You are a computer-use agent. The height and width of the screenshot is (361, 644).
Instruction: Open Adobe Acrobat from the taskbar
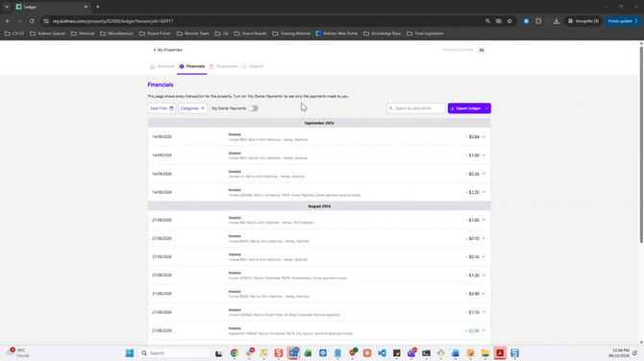tap(500, 353)
